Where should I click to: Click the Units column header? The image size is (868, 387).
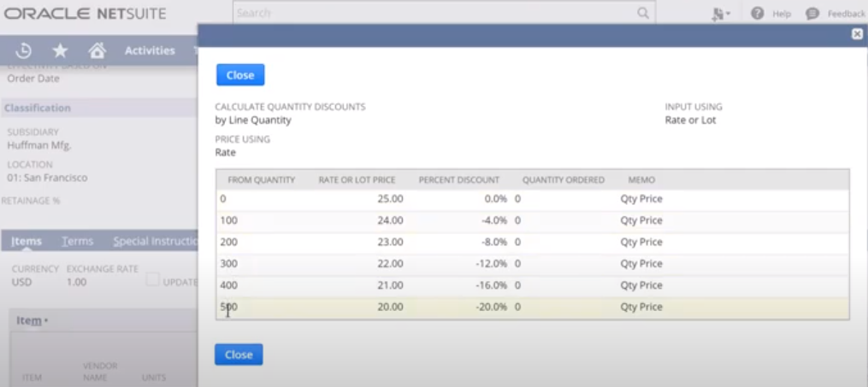click(x=154, y=378)
